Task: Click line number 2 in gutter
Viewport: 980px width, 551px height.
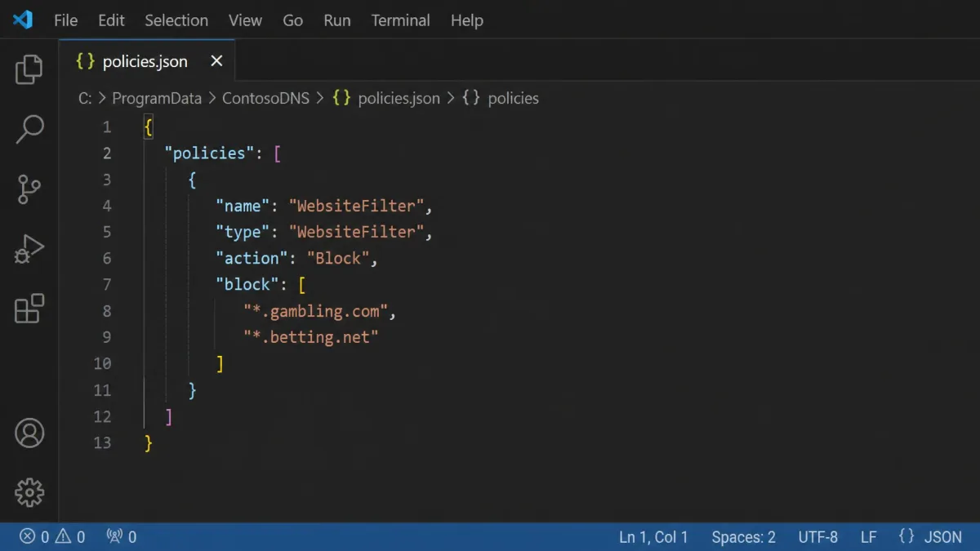Action: [107, 153]
